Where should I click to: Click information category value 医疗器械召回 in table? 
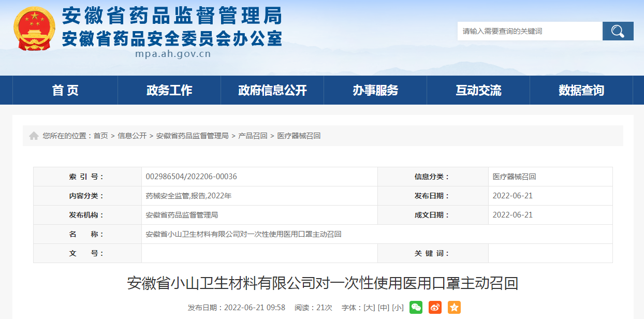pyautogui.click(x=515, y=177)
